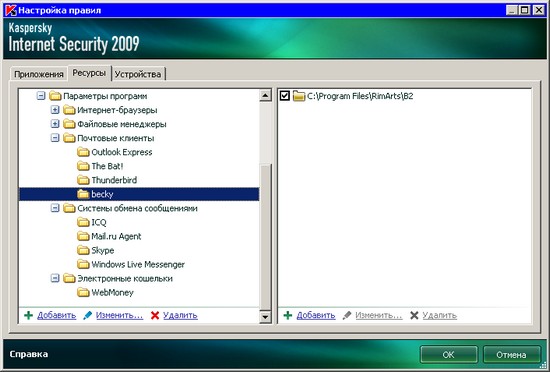Screen dimensions: 550x372
Task: Close the Настройка правил window
Action: (x=538, y=10)
